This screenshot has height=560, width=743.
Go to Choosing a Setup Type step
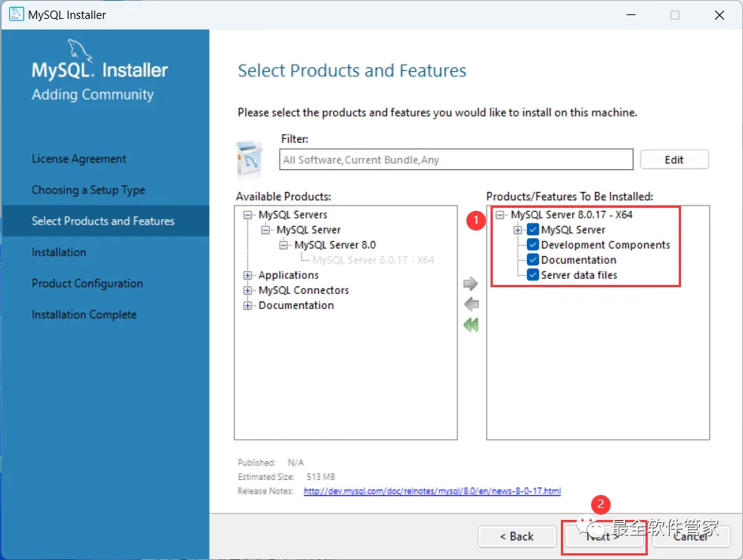coord(88,190)
